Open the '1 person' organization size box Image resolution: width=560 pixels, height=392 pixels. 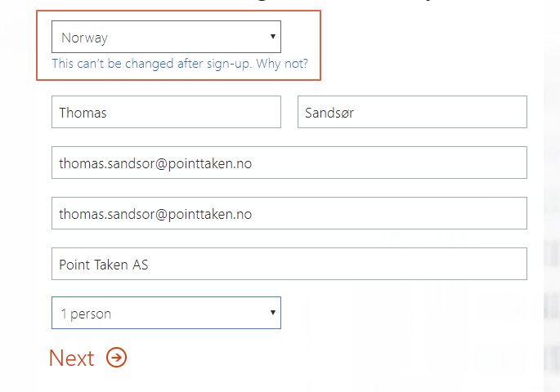pyautogui.click(x=166, y=313)
